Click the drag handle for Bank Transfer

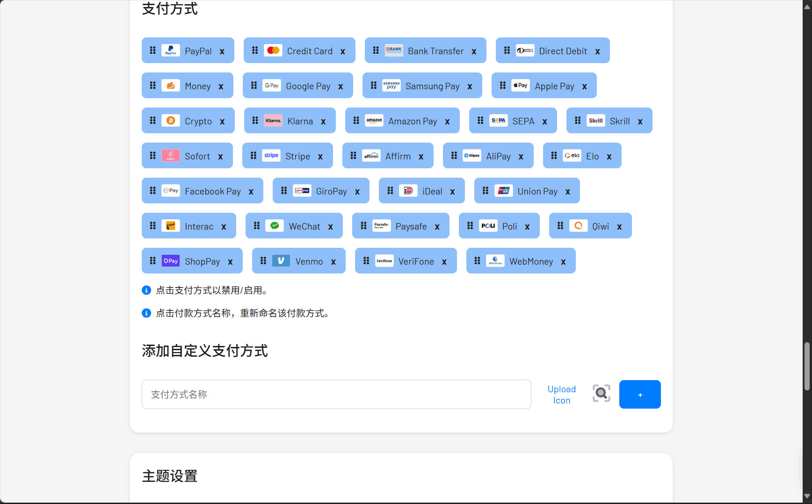376,50
